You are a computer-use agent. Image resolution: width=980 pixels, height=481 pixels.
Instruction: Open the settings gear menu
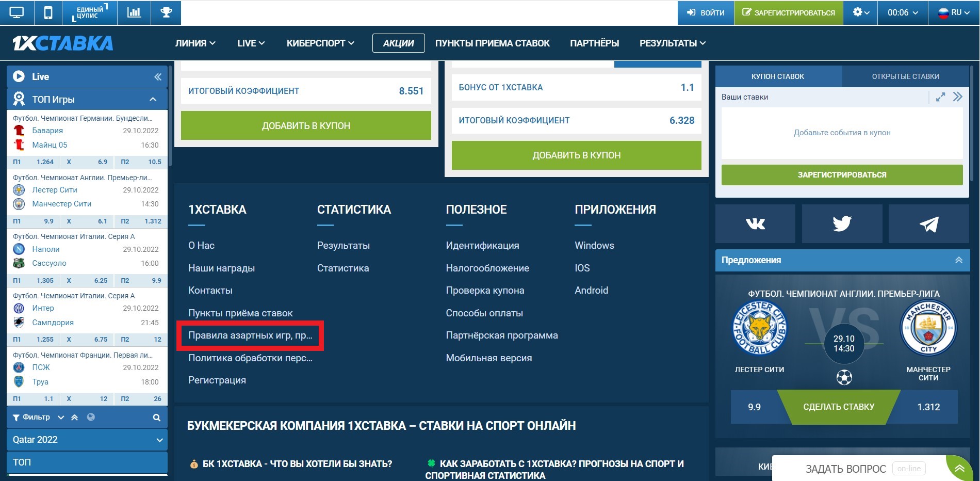click(861, 12)
